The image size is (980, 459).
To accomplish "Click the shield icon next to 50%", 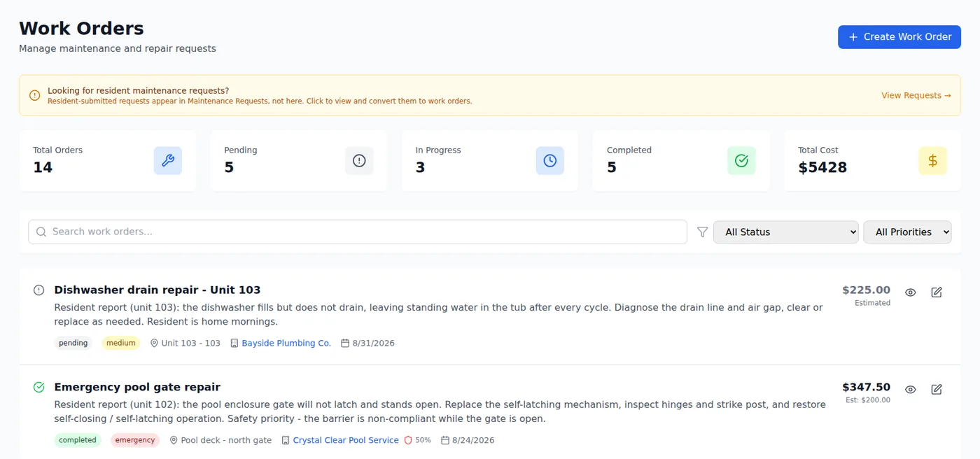I will 408,441.
